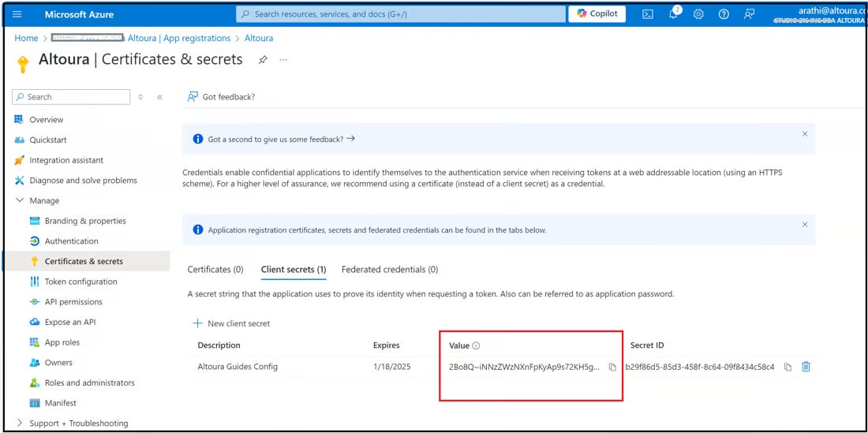
Task: Open the notifications bell
Action: pyautogui.click(x=674, y=14)
